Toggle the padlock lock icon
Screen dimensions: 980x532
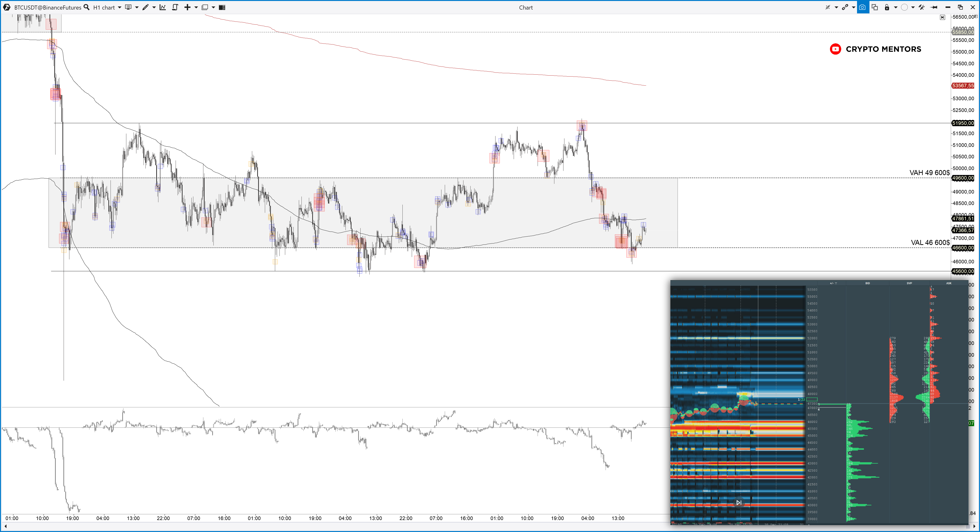click(x=887, y=7)
